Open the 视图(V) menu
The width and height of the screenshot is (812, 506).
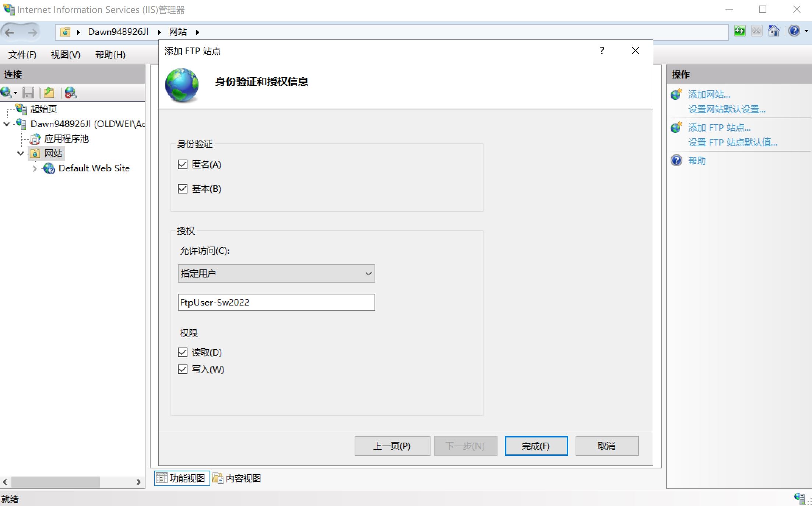click(66, 55)
